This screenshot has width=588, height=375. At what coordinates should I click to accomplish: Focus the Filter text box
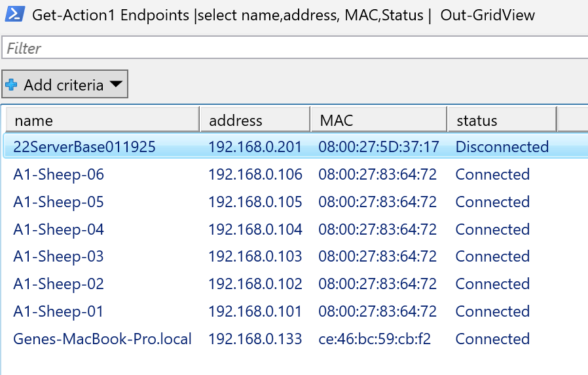coord(295,48)
